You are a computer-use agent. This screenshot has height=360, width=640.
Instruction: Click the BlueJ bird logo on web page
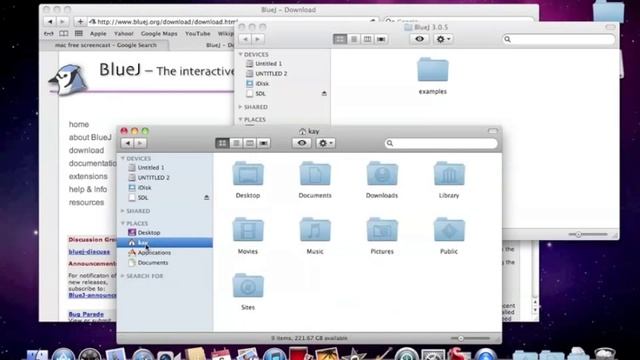pos(68,80)
